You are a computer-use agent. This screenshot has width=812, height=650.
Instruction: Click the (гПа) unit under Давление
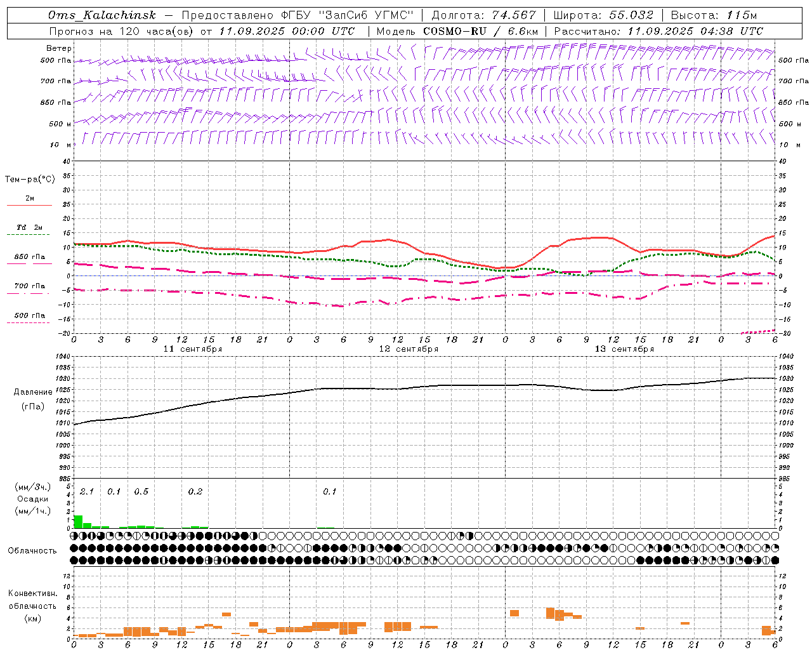click(33, 407)
